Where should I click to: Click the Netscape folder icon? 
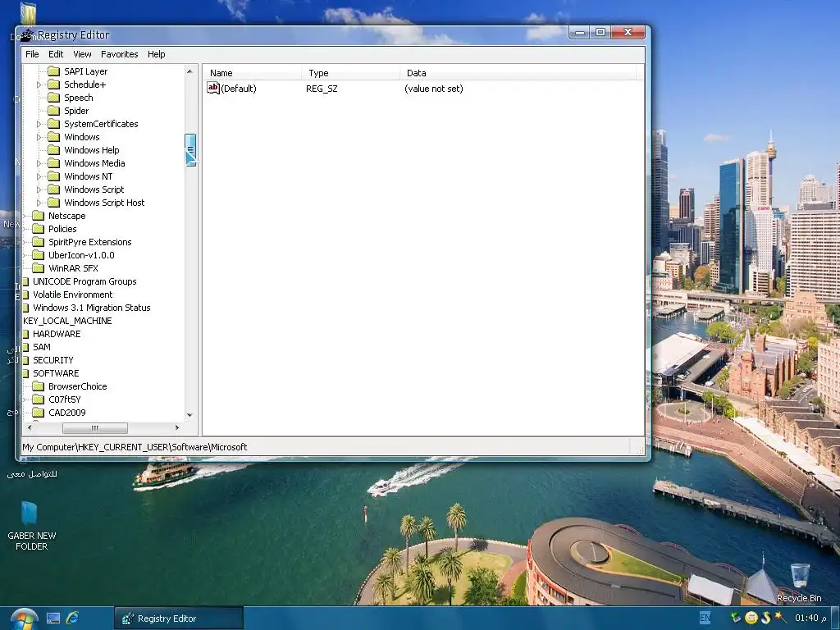pyautogui.click(x=38, y=216)
